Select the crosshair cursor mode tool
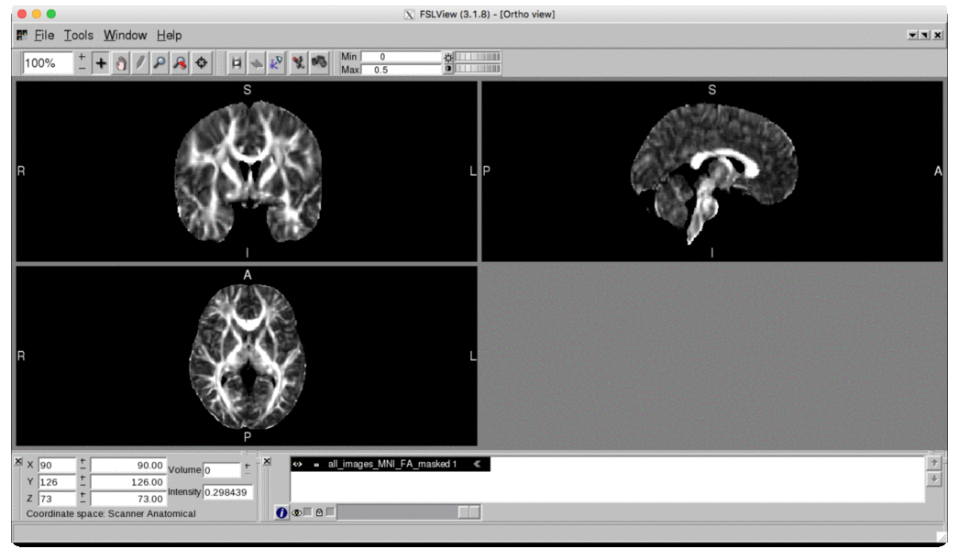 [x=101, y=63]
